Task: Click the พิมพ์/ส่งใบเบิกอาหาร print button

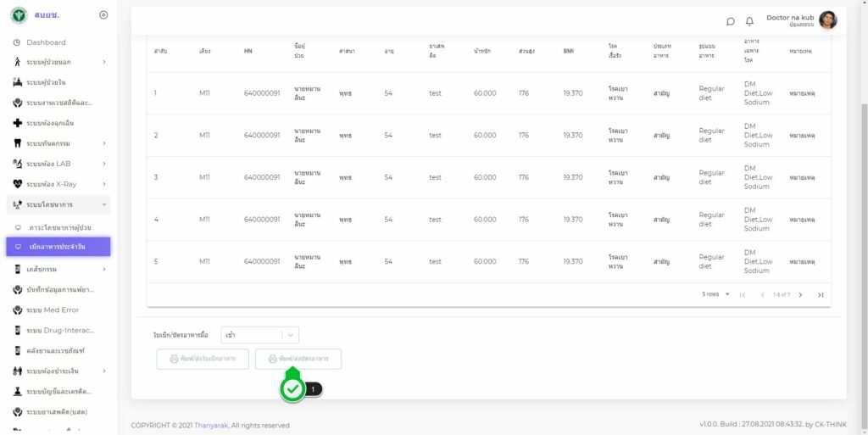Action: coord(203,359)
